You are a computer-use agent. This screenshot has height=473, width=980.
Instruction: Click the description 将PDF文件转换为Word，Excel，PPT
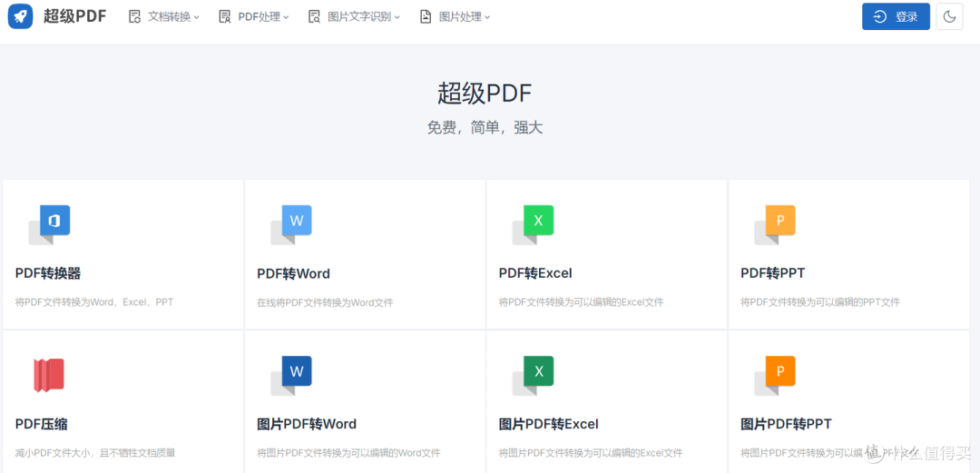[x=94, y=302]
